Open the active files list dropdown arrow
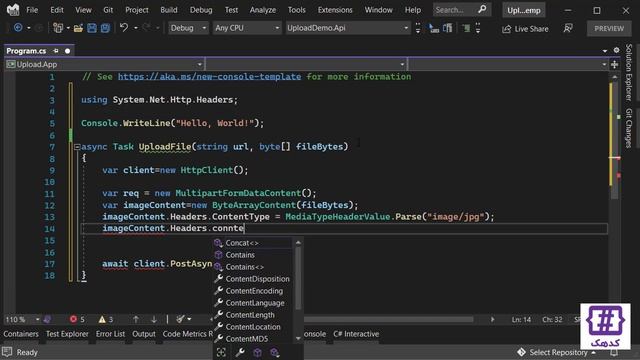 coord(604,51)
